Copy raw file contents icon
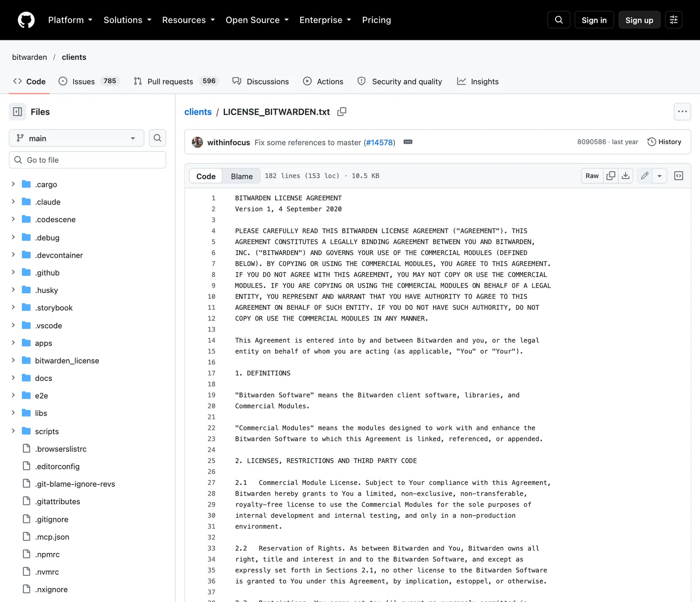 tap(611, 176)
